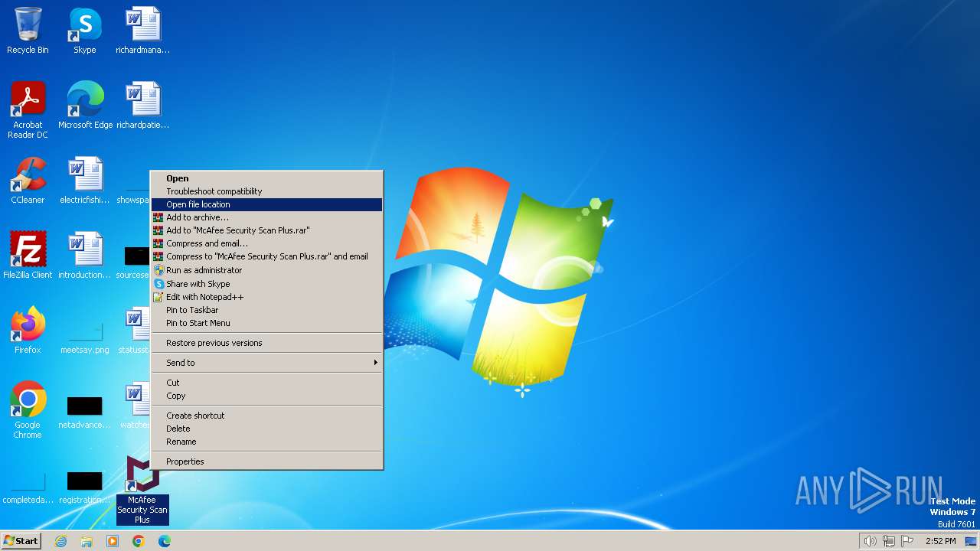Click the Show desktop button
This screenshot has height=551, width=980.
pyautogui.click(x=971, y=541)
